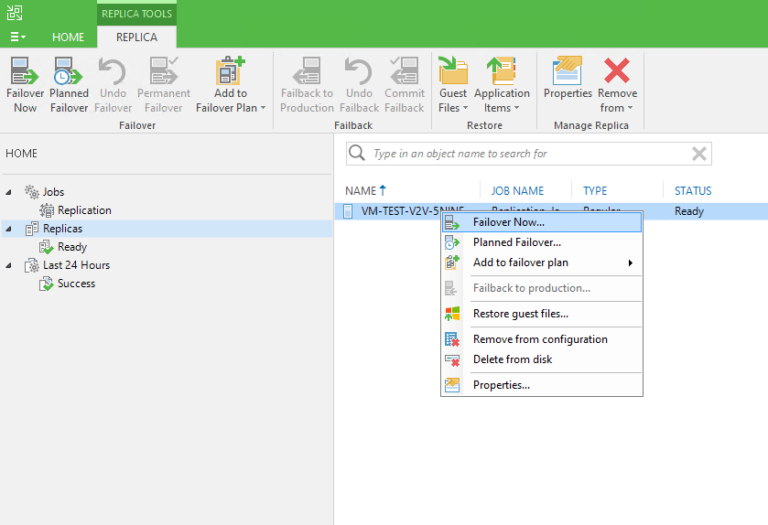
Task: Click Failback to production... menu entry
Action: click(541, 288)
